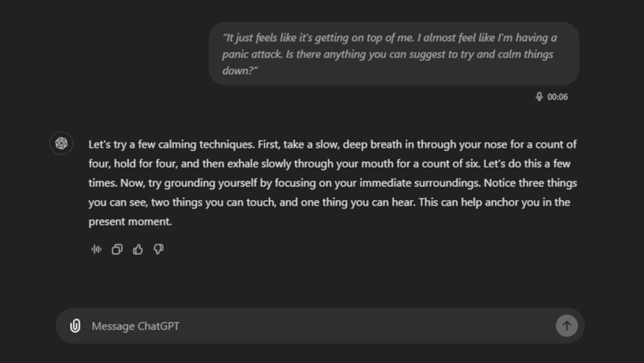Select the user's quoted message bubble
644x363 pixels.
click(x=394, y=54)
